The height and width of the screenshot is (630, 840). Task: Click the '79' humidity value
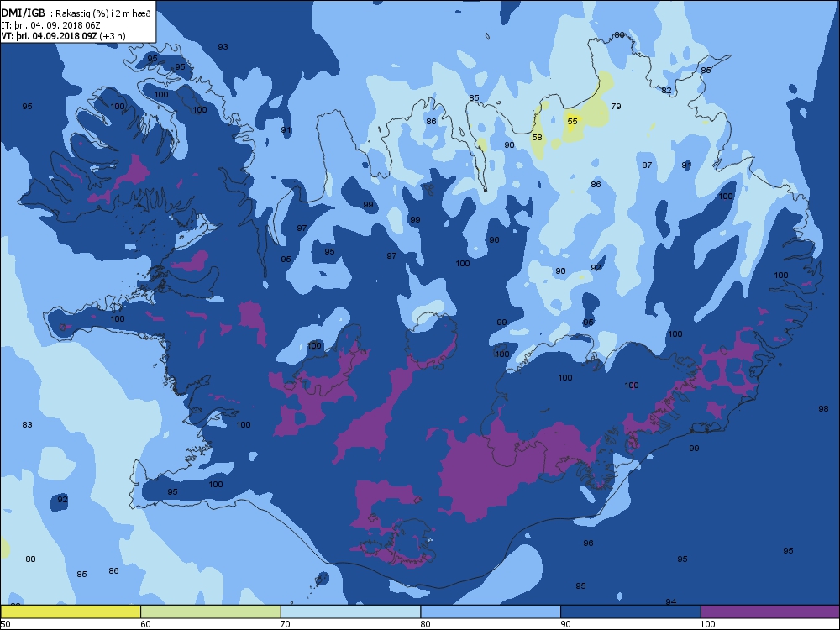(616, 106)
